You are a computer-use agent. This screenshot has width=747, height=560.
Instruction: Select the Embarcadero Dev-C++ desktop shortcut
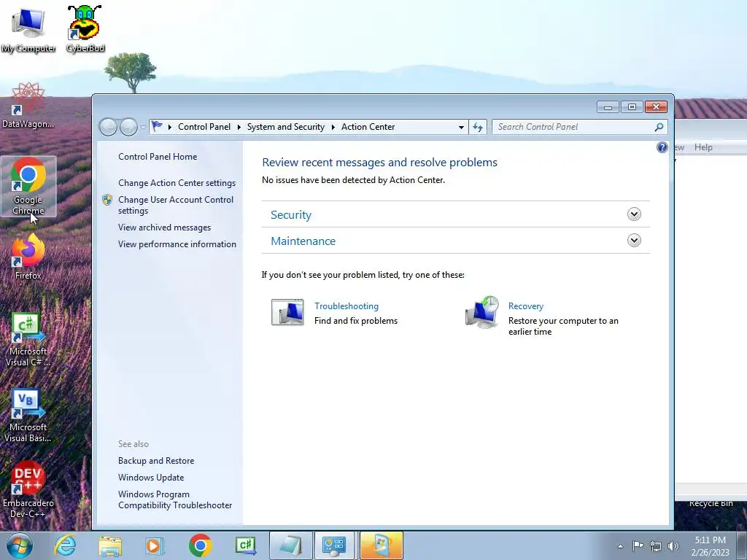coord(28,490)
